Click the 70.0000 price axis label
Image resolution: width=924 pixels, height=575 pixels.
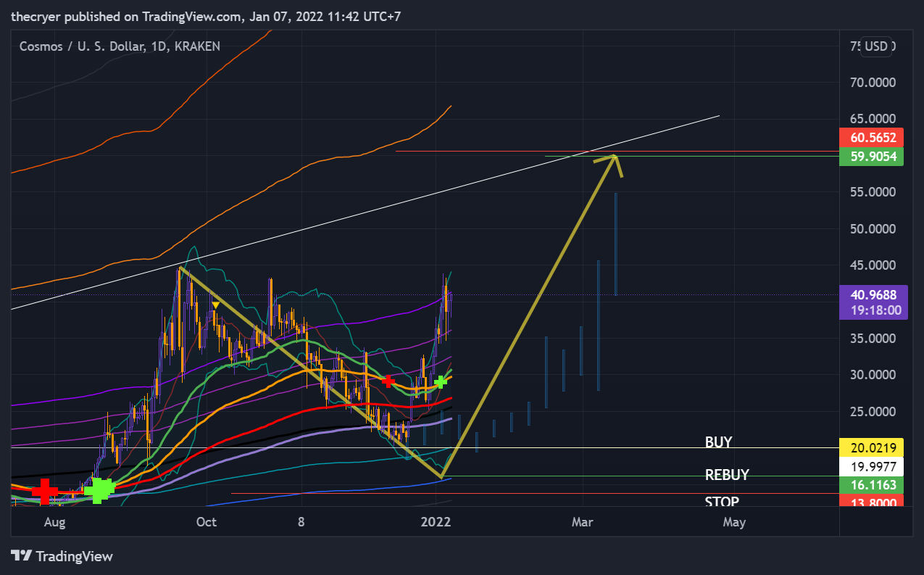pos(872,83)
